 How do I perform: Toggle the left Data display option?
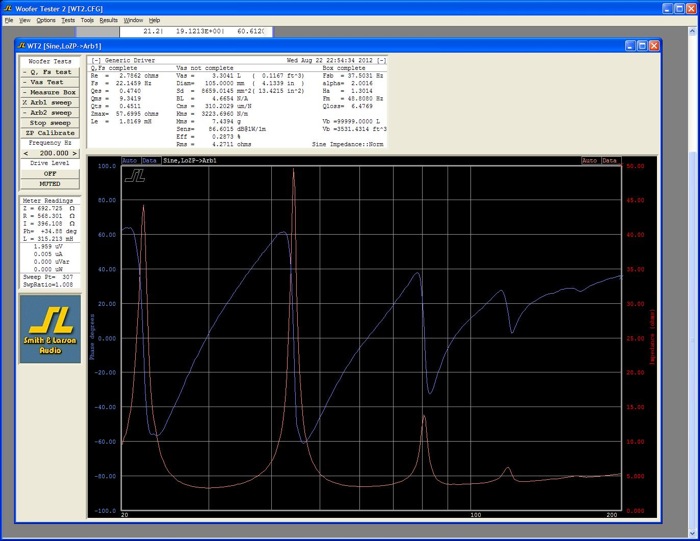click(149, 160)
